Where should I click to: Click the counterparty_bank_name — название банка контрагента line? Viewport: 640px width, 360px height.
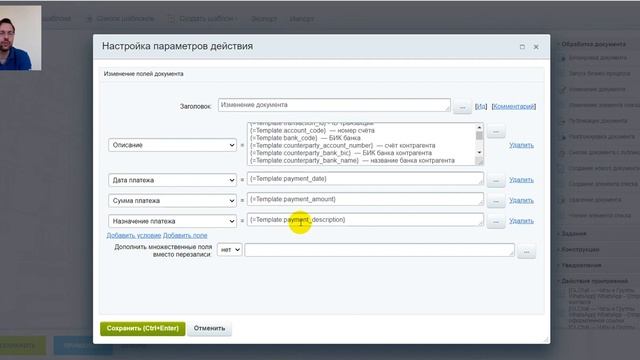352,160
